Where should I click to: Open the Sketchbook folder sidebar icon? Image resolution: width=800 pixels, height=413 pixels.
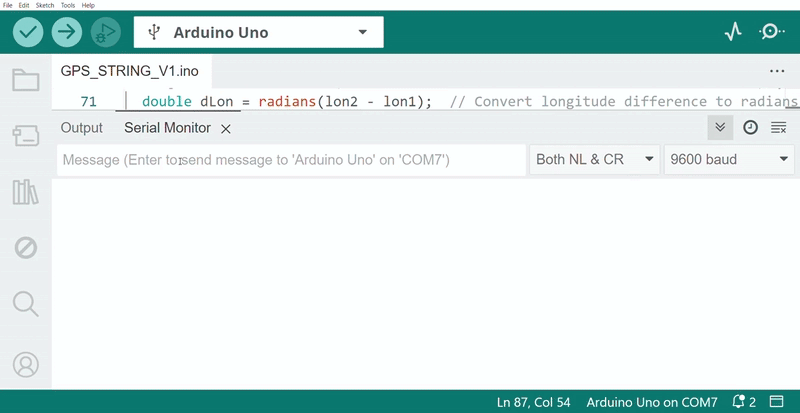pyautogui.click(x=26, y=80)
